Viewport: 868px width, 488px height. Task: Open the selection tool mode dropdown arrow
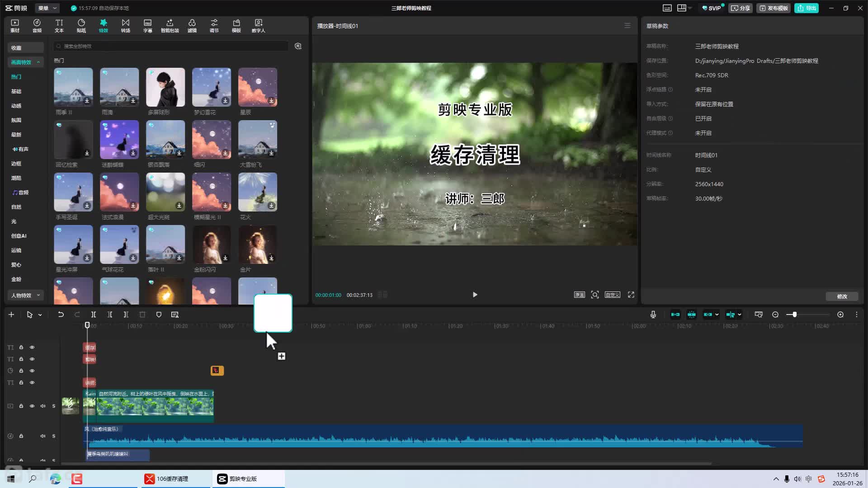coord(40,315)
